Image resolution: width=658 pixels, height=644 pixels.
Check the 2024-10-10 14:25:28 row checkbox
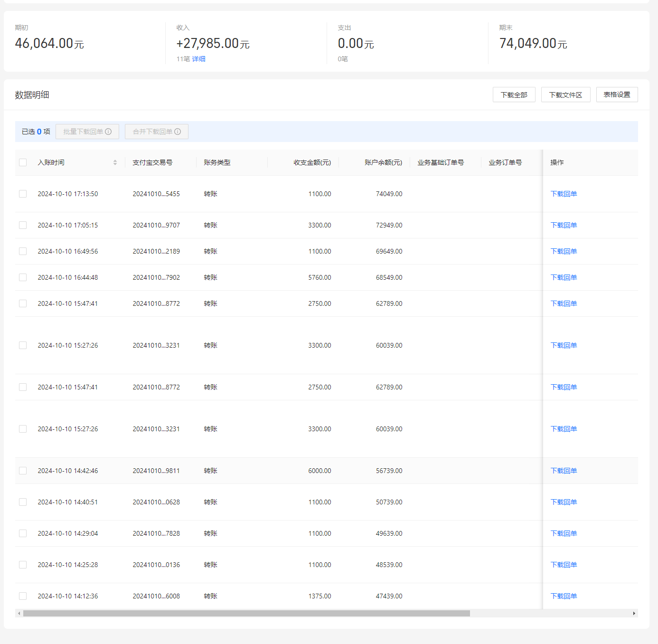(x=23, y=565)
